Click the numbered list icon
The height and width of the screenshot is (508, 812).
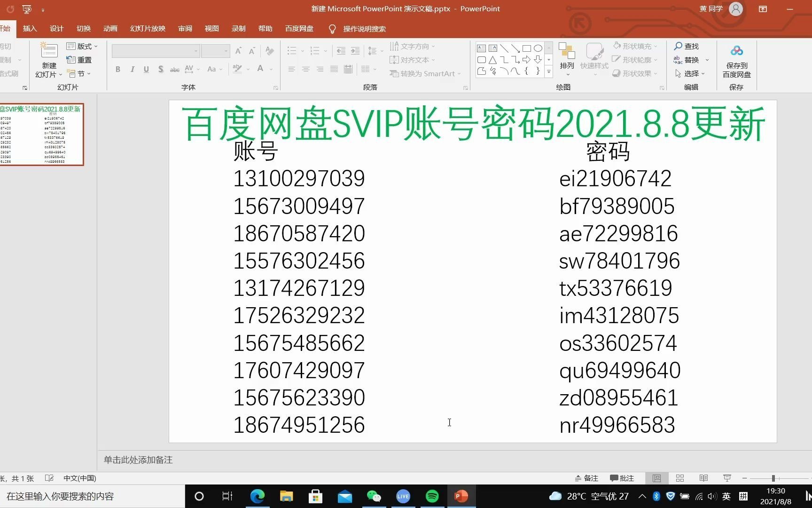(x=315, y=51)
